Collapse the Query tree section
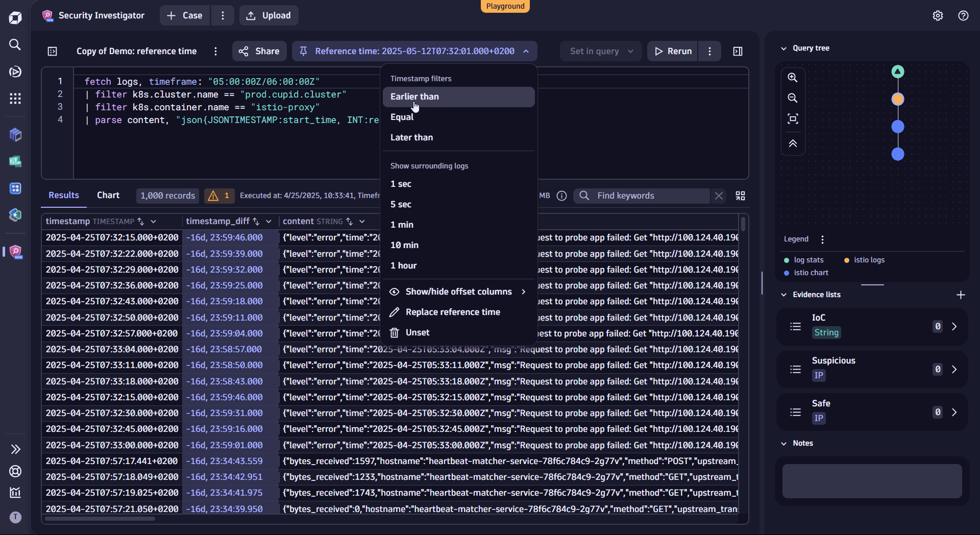The image size is (980, 535). (x=784, y=48)
